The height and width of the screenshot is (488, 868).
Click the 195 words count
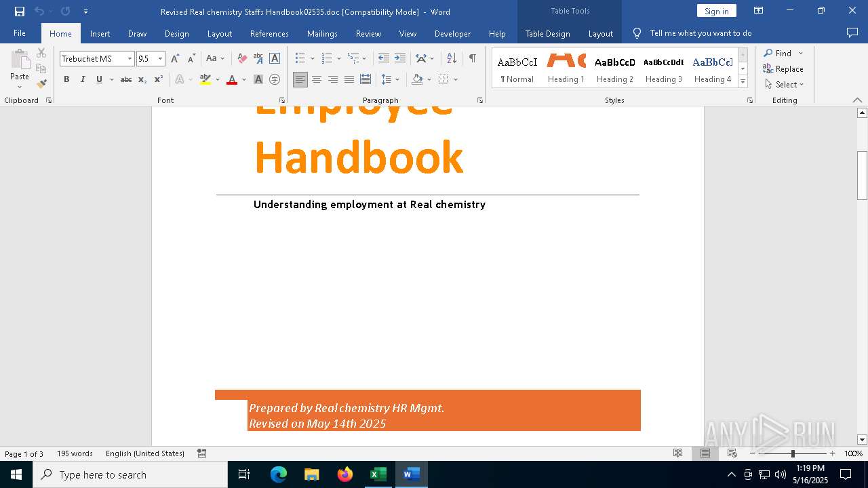pyautogui.click(x=75, y=453)
